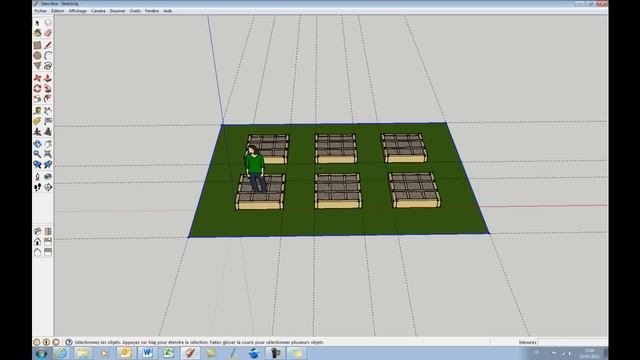Activate the Orbit camera tool
The image size is (640, 360).
(x=38, y=144)
